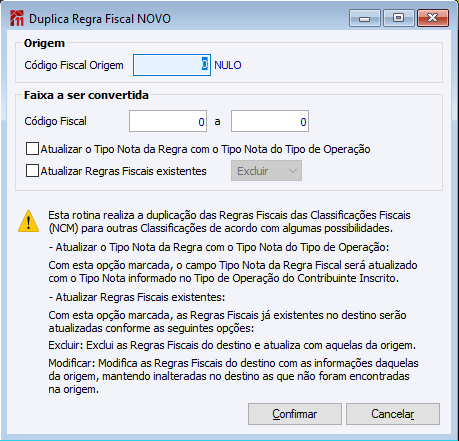This screenshot has width=459, height=441.
Task: Click the Faixa a ser convertida heading
Action: tap(86, 95)
